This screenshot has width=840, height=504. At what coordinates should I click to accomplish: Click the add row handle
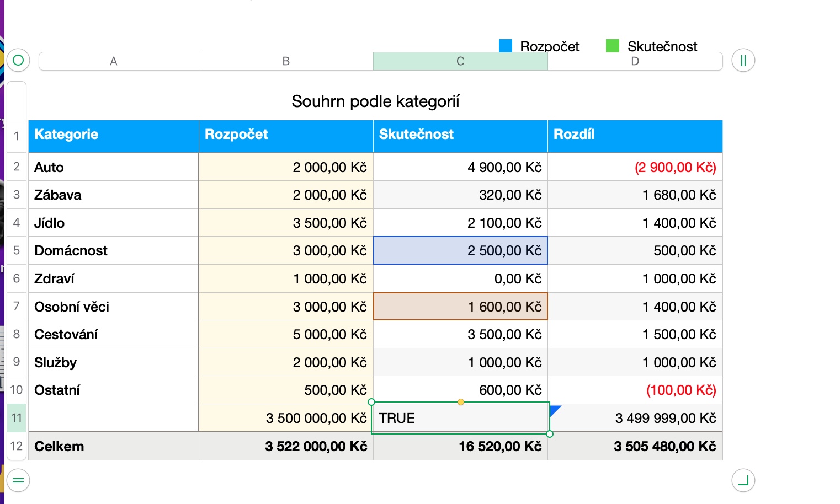(18, 480)
